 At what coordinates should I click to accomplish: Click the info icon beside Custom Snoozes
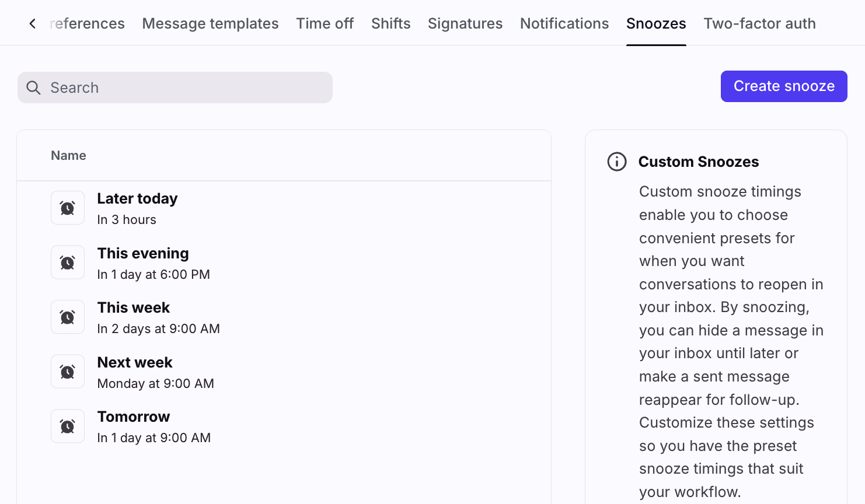617,162
